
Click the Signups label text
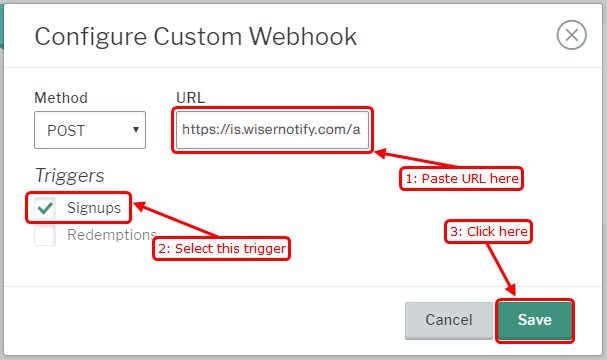click(x=94, y=208)
